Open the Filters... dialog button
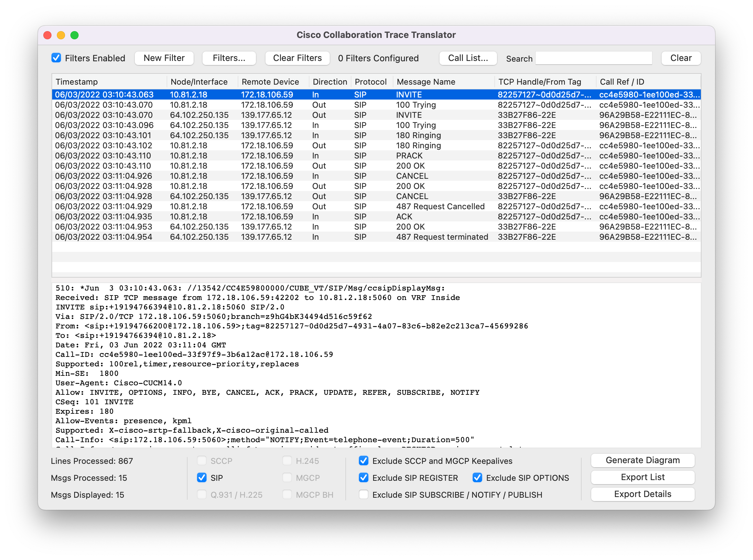 coord(229,58)
